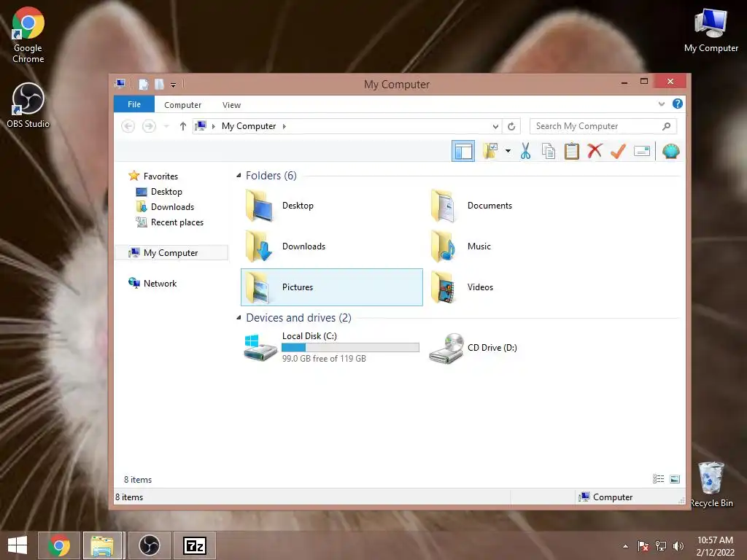Go back using the Back arrow

(128, 126)
